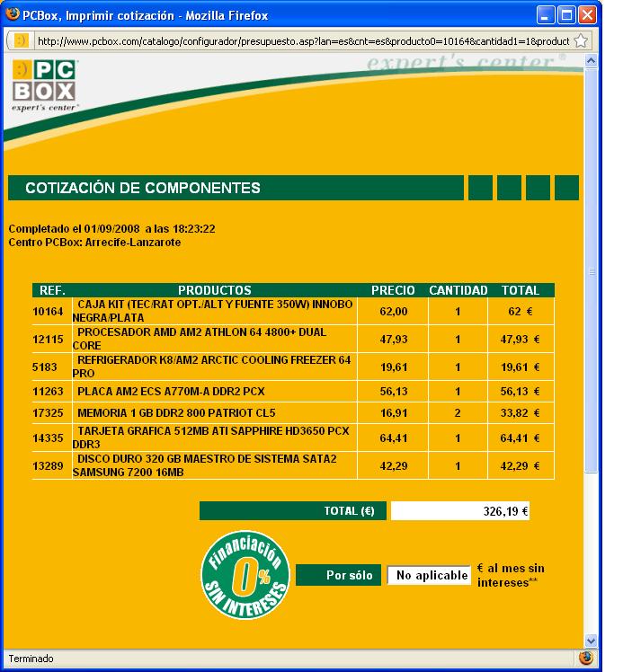
Task: Click the price 62,00 cell
Action: pos(393,312)
